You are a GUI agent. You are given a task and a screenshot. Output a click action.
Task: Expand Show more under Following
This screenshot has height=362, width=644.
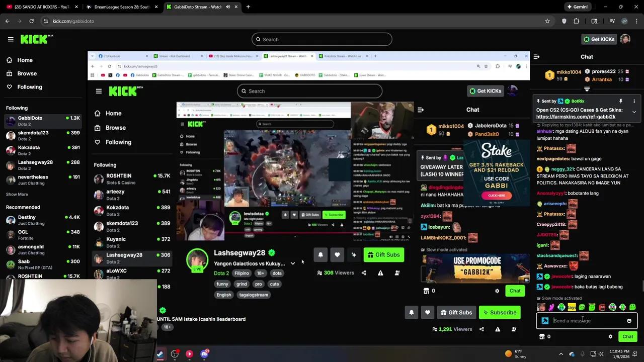[17, 194]
